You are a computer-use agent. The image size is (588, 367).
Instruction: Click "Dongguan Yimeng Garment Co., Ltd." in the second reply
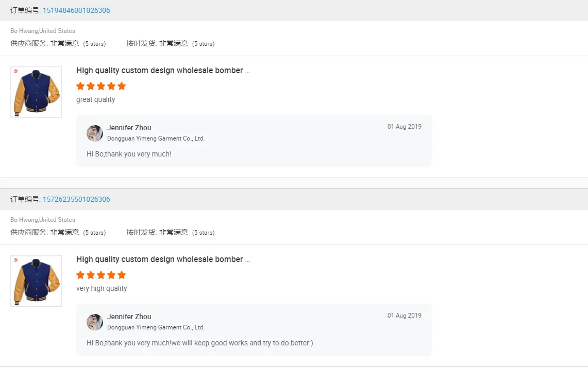156,327
